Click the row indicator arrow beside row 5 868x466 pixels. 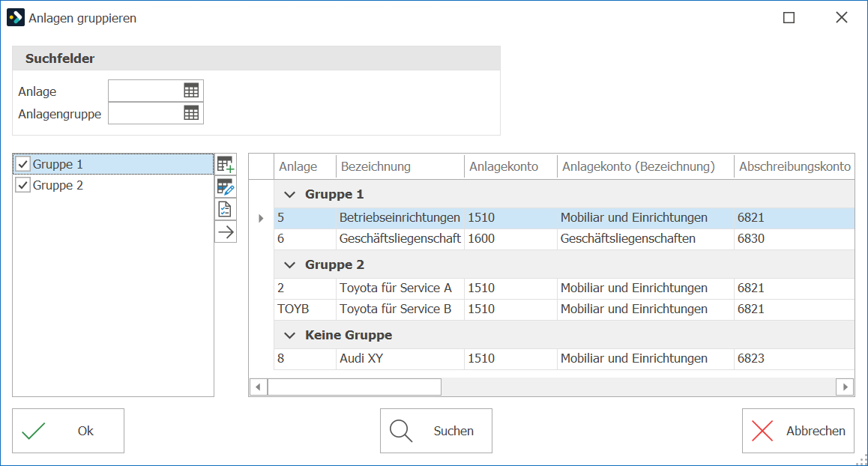pos(262,218)
